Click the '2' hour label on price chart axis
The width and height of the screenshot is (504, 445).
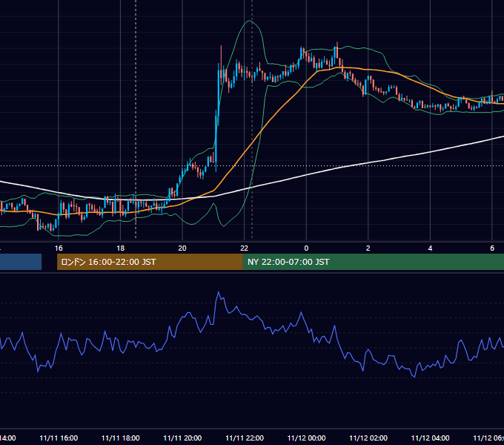click(368, 248)
